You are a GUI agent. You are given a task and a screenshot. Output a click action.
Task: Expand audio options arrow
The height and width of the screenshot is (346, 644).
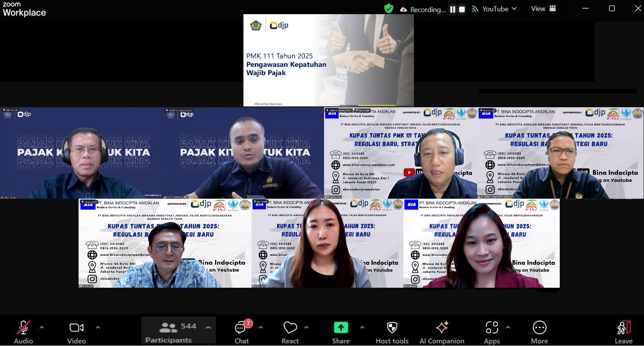42,327
